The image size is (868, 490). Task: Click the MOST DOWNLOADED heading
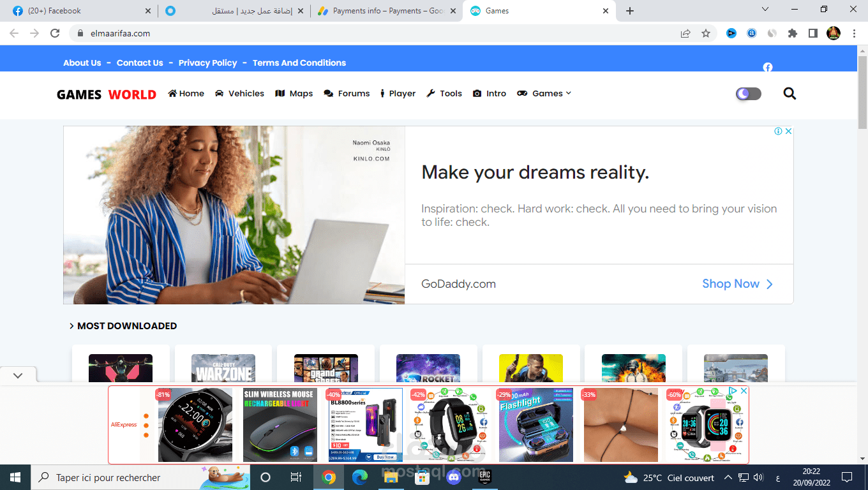127,326
